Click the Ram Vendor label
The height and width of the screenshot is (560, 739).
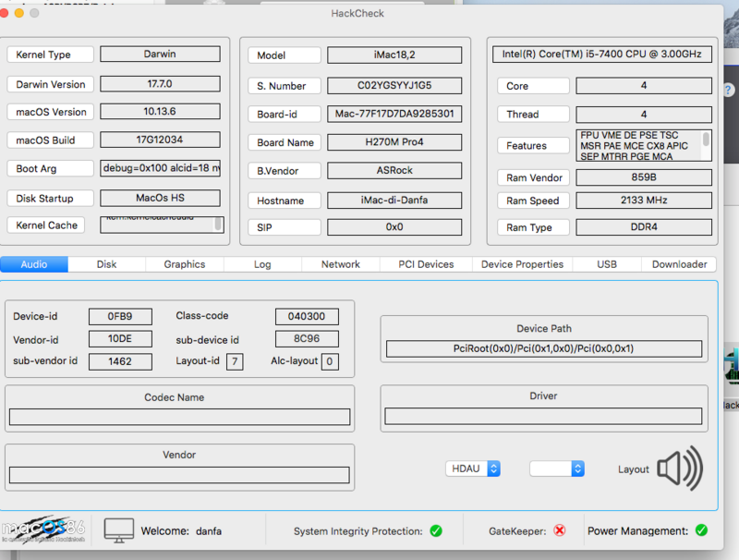535,177
